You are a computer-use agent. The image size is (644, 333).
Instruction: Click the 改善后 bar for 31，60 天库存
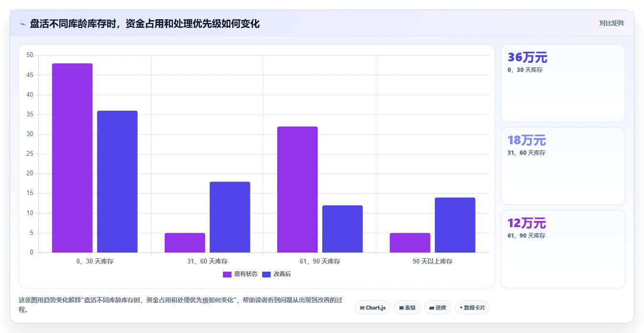click(x=230, y=217)
